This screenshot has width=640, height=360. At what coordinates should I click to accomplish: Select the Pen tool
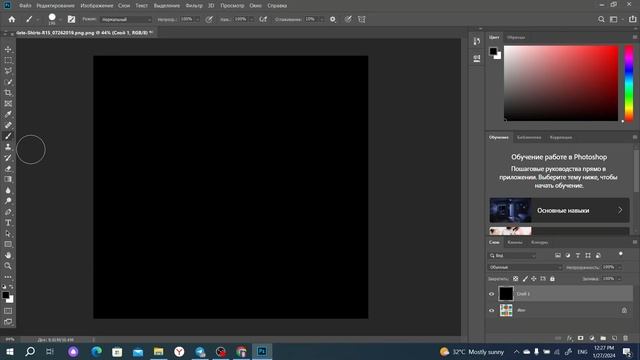8,212
